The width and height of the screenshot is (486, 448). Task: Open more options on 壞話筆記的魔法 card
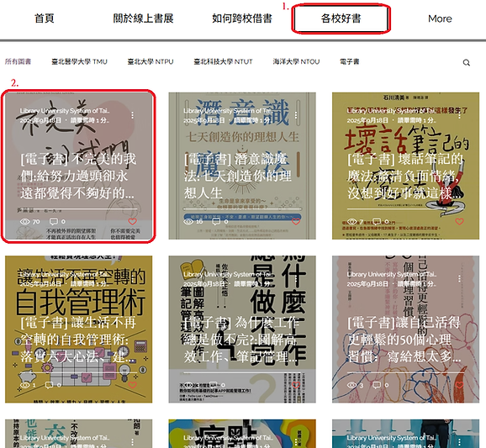[x=459, y=115]
